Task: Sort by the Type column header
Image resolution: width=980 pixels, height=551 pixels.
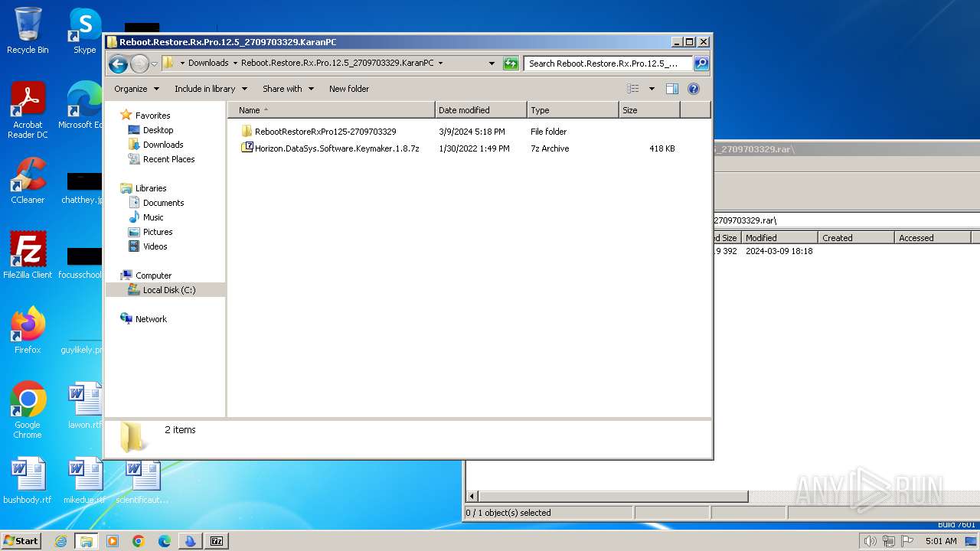Action: coord(573,110)
